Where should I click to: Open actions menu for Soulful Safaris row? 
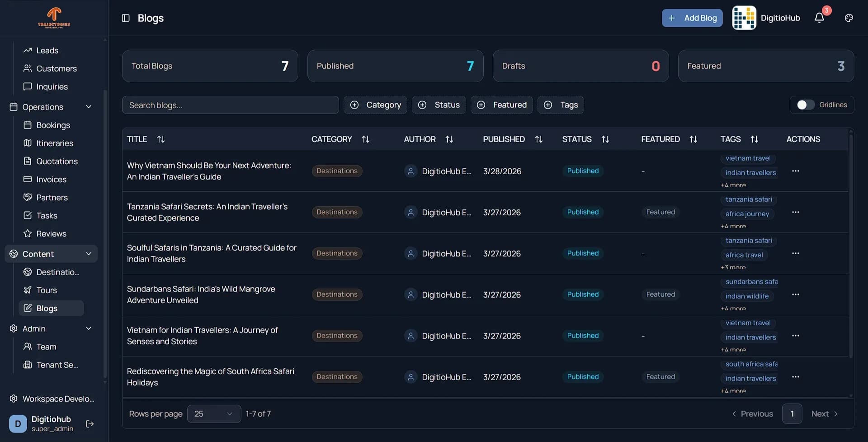coord(796,253)
